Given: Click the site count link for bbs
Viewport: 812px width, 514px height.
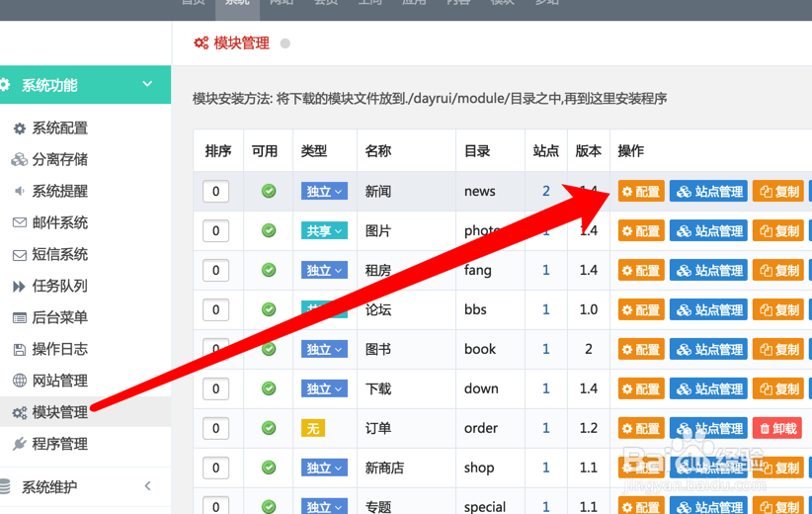Looking at the screenshot, I should [x=546, y=309].
